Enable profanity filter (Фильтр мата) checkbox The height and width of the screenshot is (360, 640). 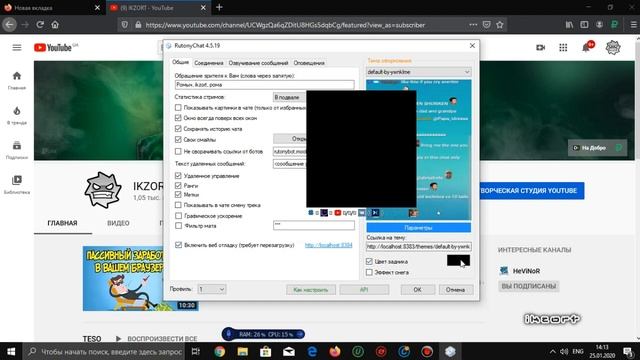(x=178, y=225)
